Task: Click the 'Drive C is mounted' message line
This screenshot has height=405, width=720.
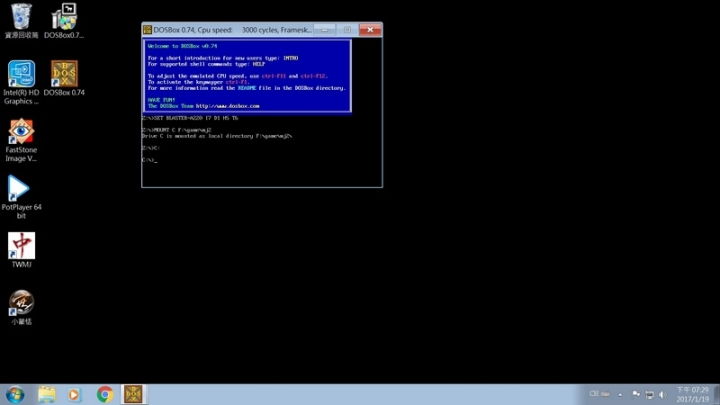Action: 217,136
